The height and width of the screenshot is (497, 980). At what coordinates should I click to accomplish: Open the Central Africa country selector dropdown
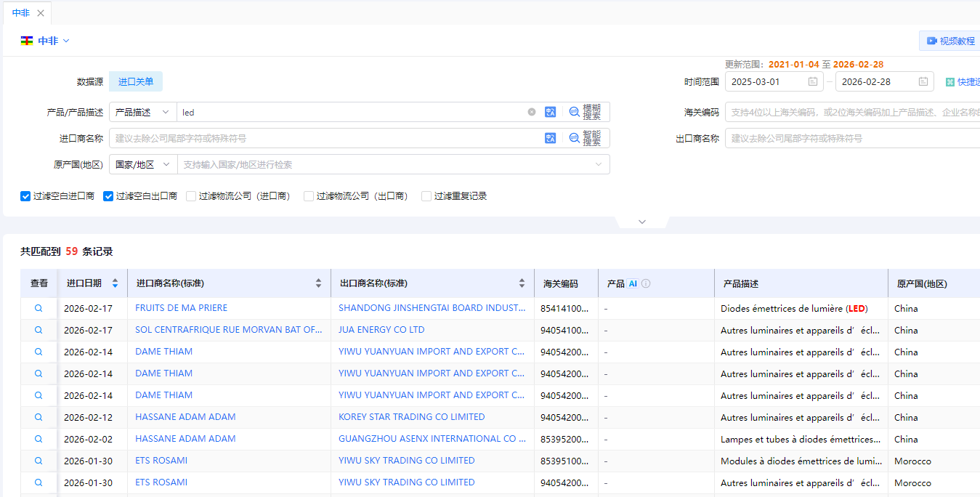(x=45, y=41)
